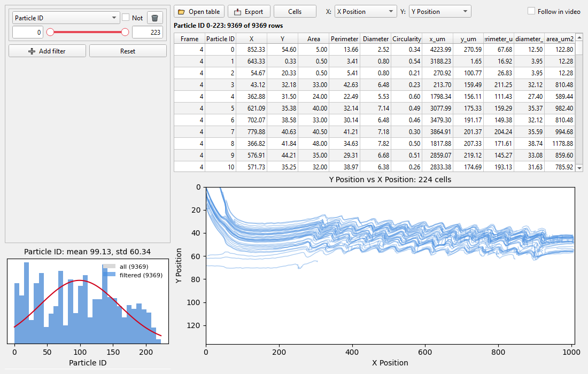
Task: Open the Y axis column dropdown
Action: pyautogui.click(x=440, y=12)
